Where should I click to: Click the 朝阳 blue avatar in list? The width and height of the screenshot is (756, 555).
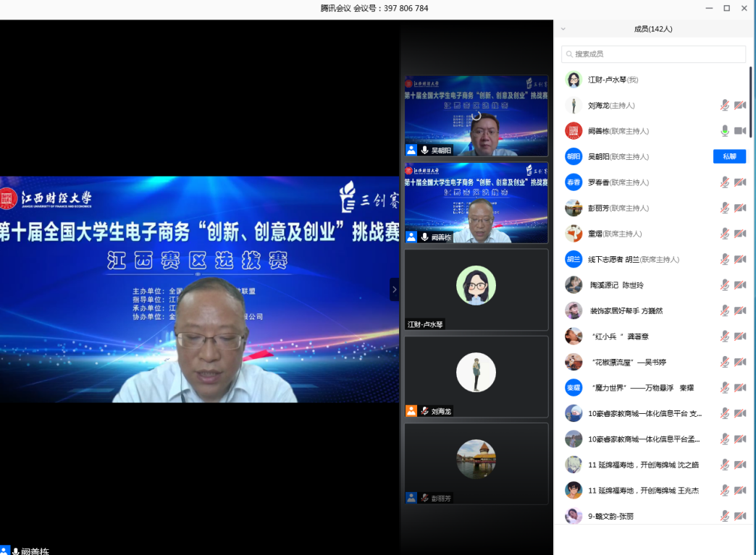[574, 156]
